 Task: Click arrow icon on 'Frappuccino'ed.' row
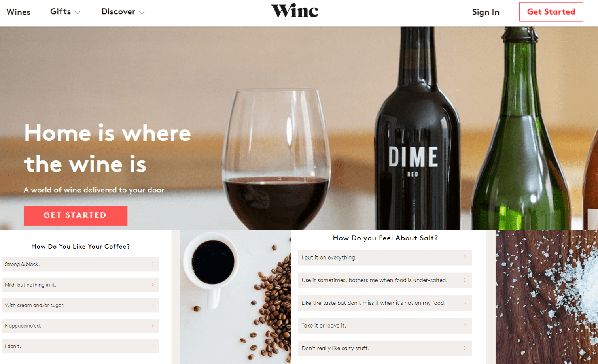(153, 326)
